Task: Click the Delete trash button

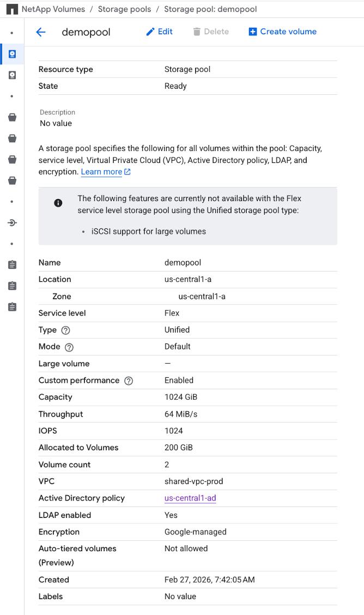Action: pos(211,32)
